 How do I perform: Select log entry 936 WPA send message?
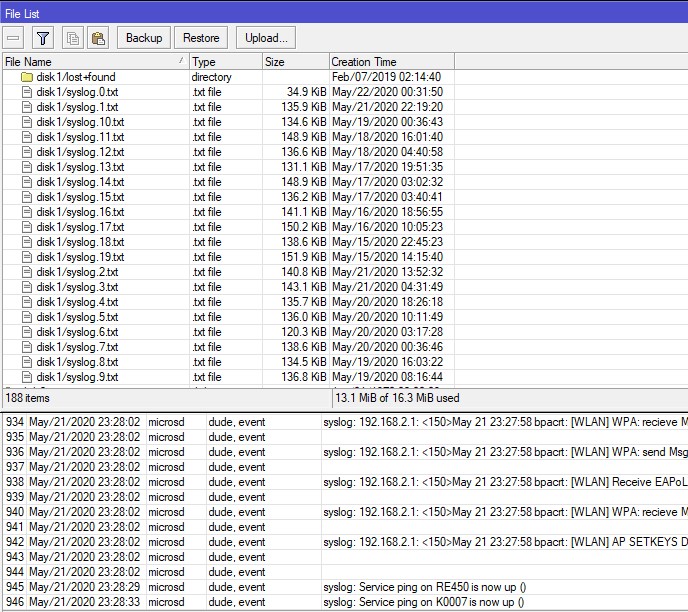[505, 452]
